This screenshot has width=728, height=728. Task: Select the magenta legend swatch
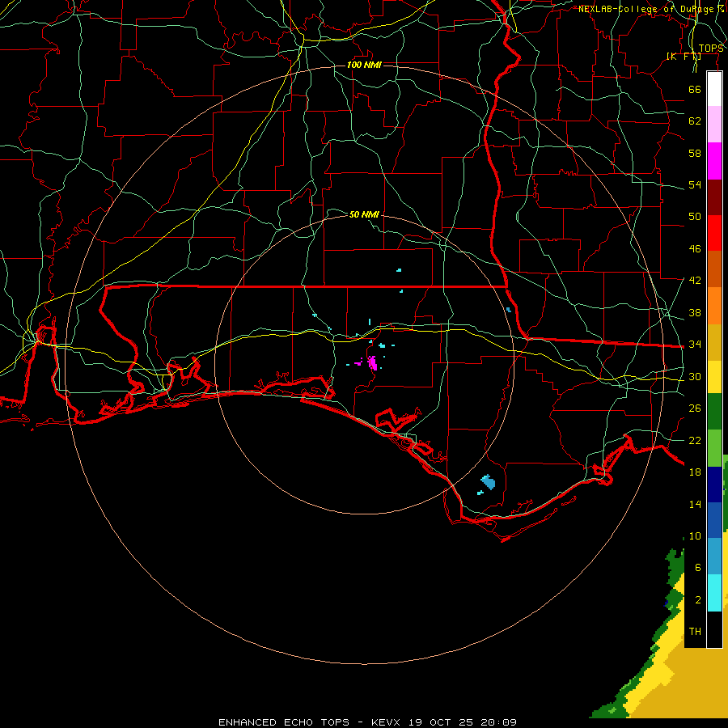(x=714, y=161)
